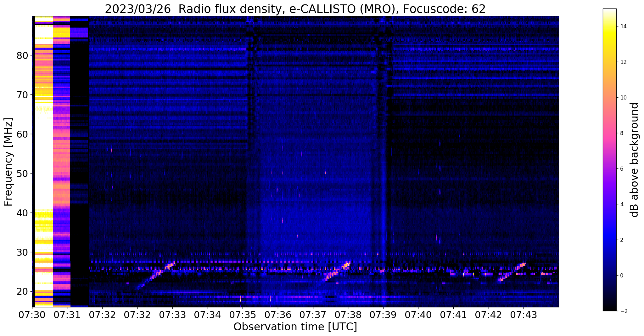
Task: Click the 07:42 time tick label
Action: (489, 315)
